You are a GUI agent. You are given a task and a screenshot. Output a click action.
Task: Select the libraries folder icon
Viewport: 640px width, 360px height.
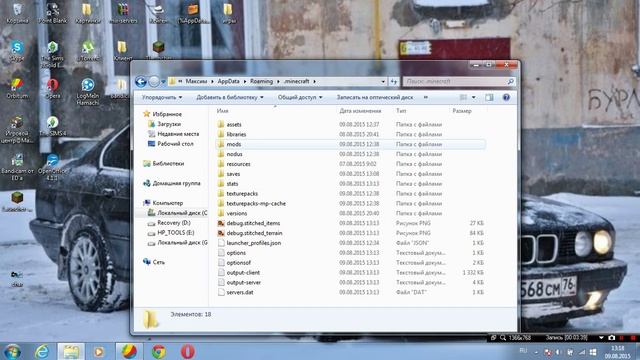(x=221, y=134)
